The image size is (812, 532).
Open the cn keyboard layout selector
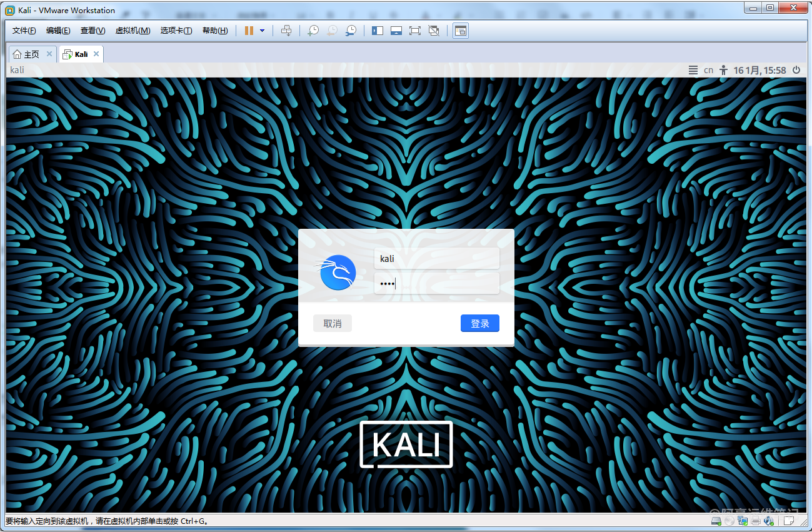(708, 70)
